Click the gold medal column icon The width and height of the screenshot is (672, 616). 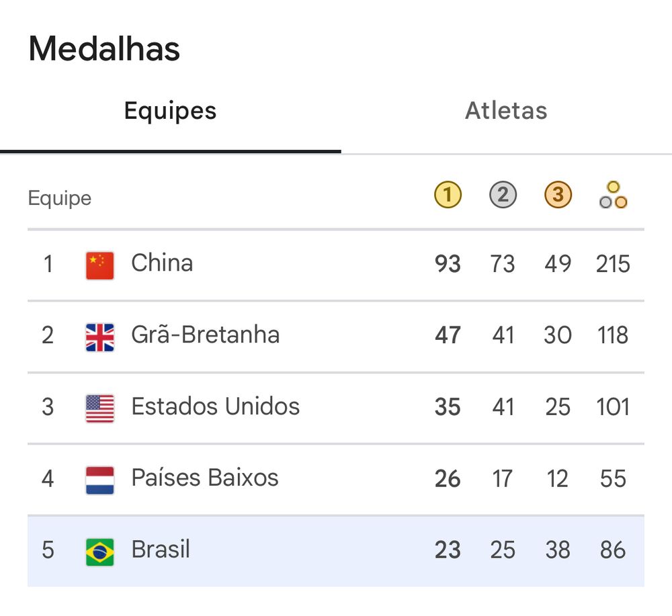(448, 195)
